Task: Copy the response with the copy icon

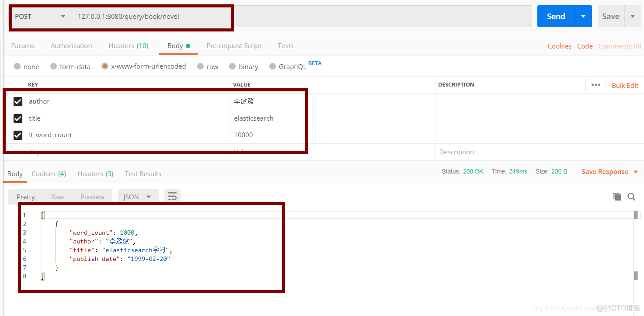Action: tap(617, 197)
